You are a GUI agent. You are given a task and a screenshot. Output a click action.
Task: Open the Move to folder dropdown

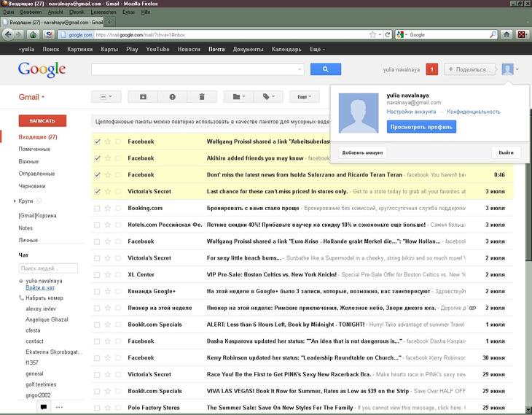(239, 97)
